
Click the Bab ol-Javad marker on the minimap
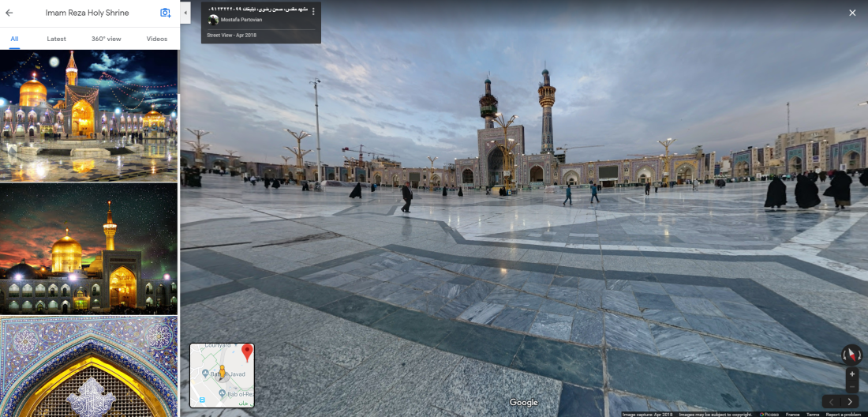point(205,374)
